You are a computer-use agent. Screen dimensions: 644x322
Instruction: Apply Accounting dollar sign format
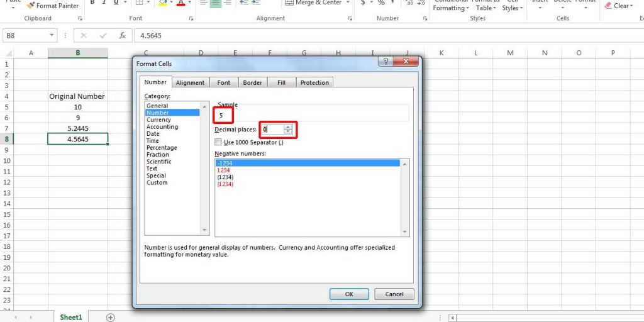tap(363, 3)
